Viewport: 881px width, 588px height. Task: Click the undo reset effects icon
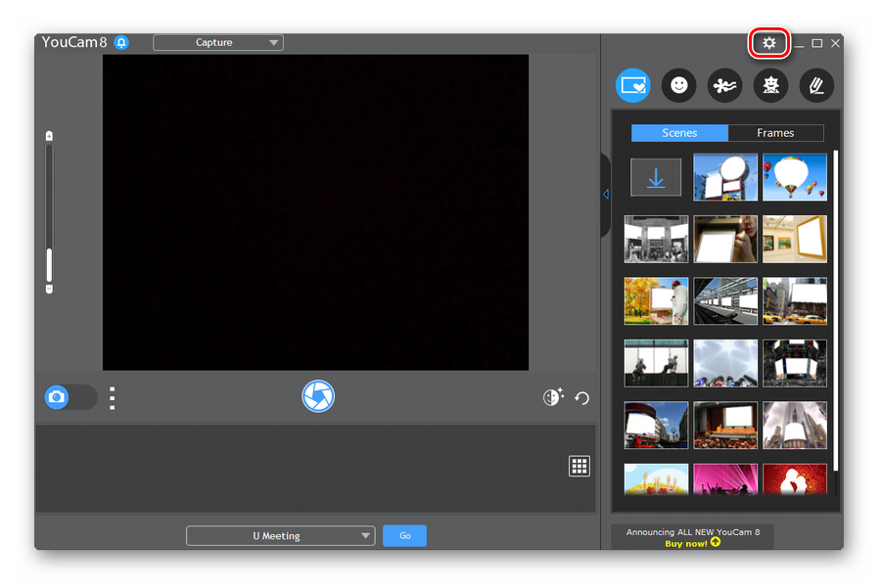pyautogui.click(x=582, y=398)
